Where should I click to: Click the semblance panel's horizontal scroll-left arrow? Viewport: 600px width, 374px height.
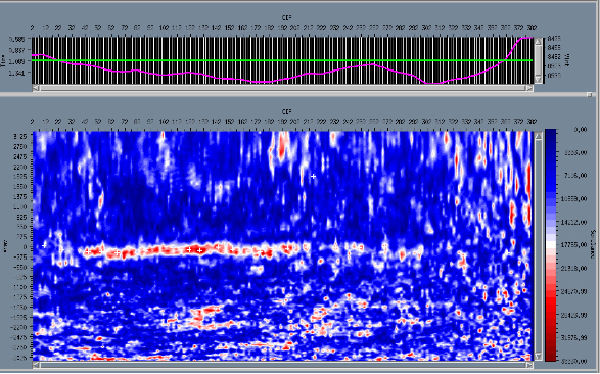click(36, 366)
